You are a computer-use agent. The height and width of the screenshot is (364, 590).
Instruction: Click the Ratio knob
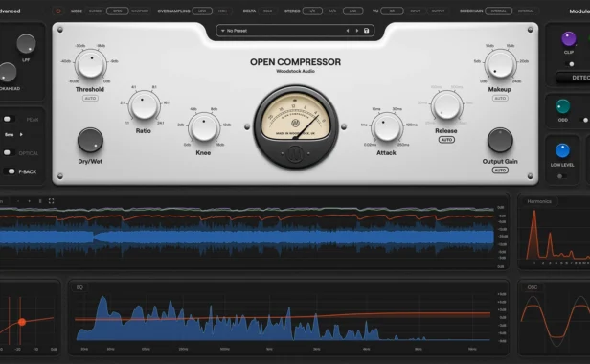[144, 105]
